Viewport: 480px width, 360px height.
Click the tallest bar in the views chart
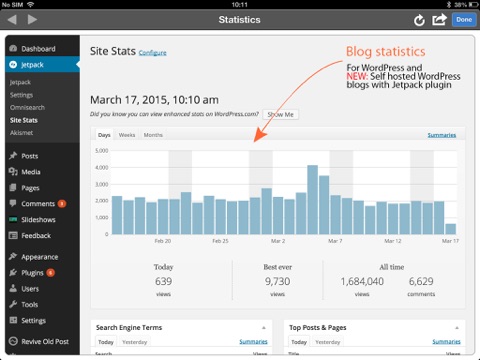(x=312, y=200)
